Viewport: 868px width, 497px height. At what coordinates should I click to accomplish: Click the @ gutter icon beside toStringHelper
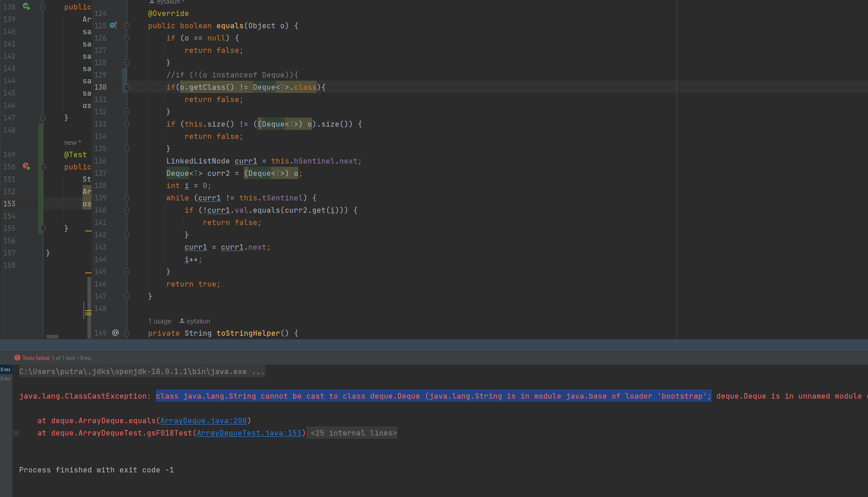(x=115, y=333)
